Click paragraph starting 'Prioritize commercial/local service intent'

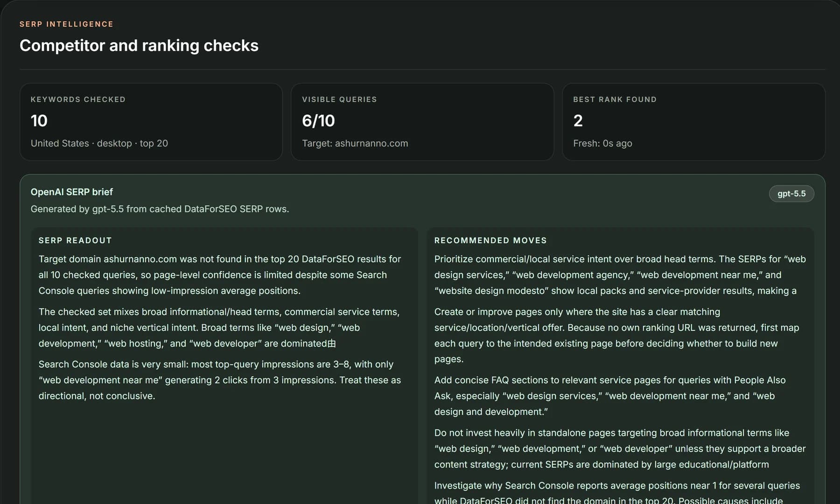pos(620,275)
